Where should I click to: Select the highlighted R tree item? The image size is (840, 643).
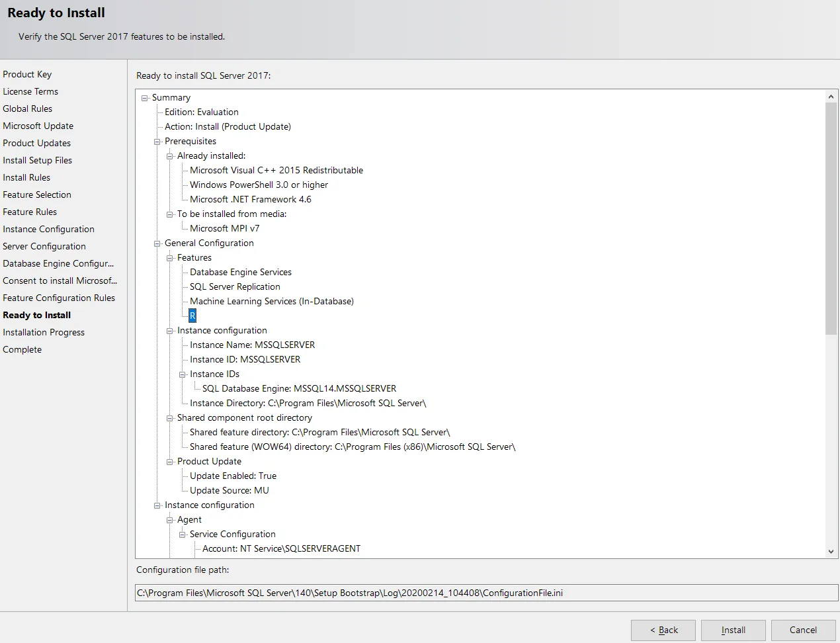click(x=192, y=316)
